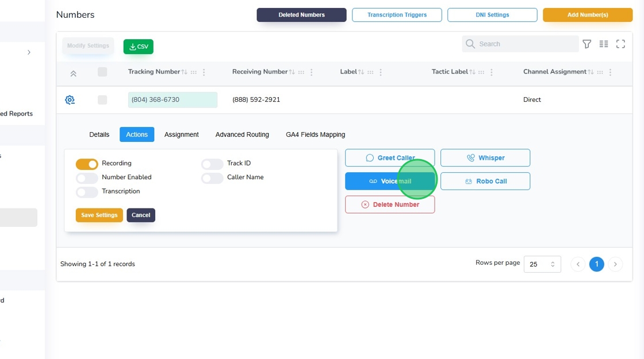Open Label column options menu
The image size is (644, 359).
pos(381,72)
